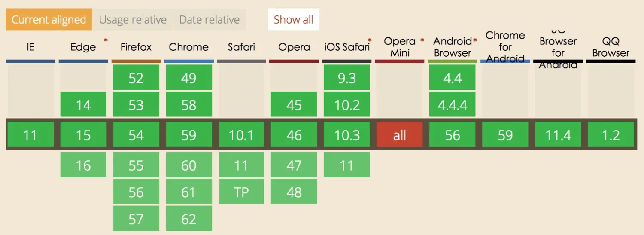This screenshot has width=644, height=235.
Task: Select the Edge 16 version cell
Action: pos(83,165)
